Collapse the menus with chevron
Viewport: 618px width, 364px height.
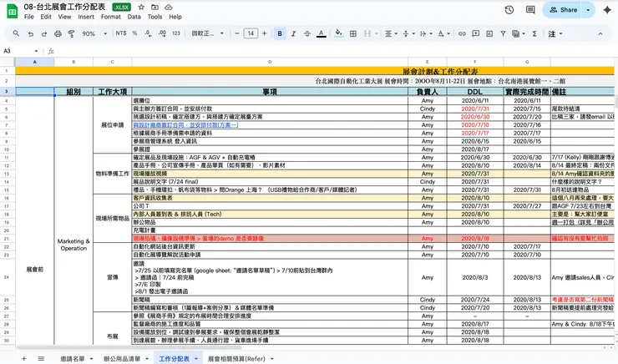tap(600, 34)
